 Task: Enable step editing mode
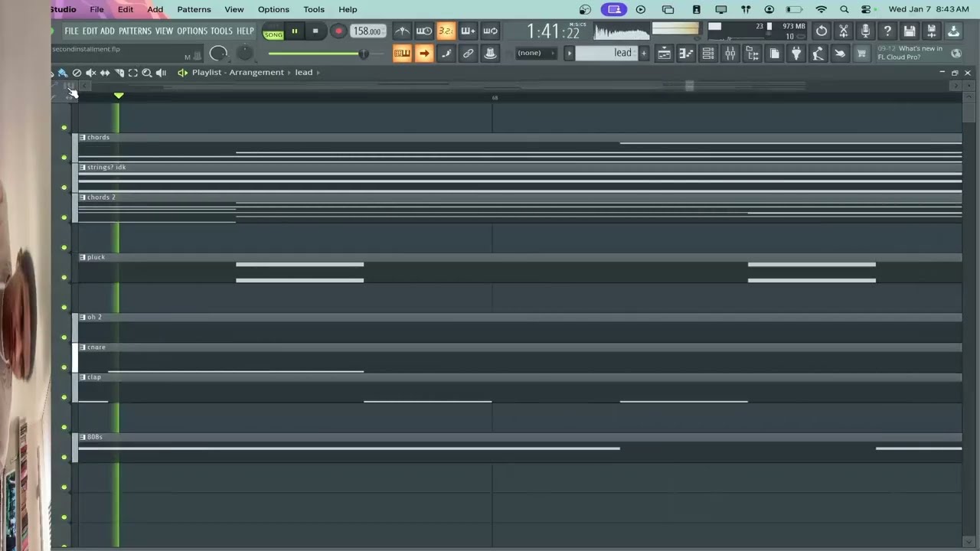446,54
